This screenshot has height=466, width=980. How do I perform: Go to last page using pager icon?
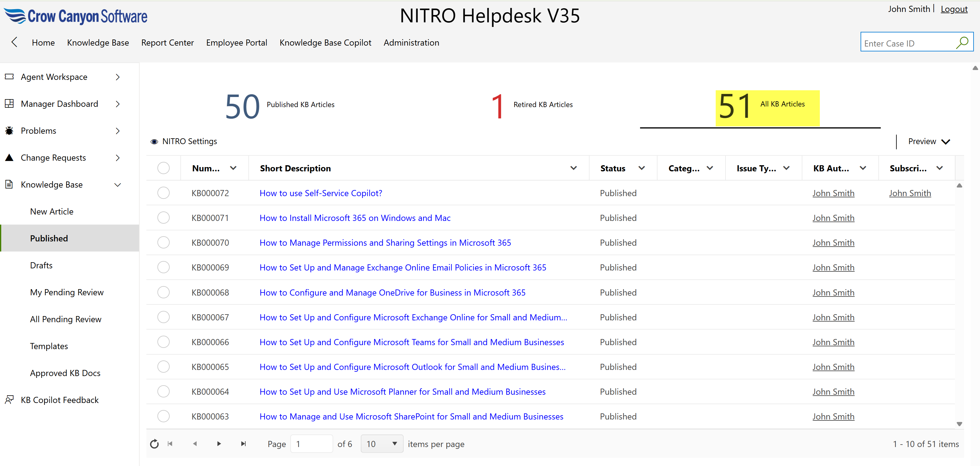click(243, 444)
